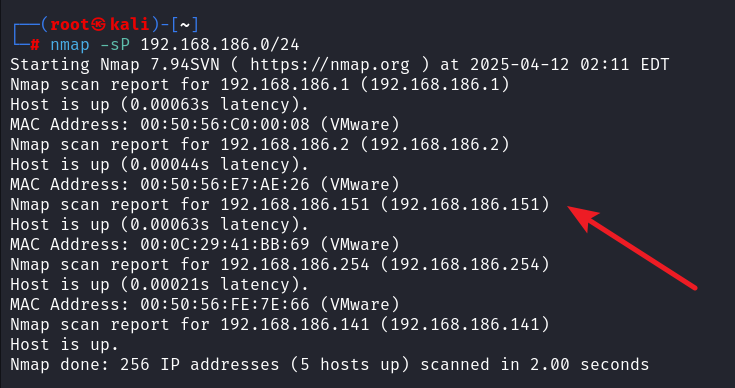The width and height of the screenshot is (735, 388).
Task: Click the scan report line for 192.168.186.151
Action: pos(279,205)
